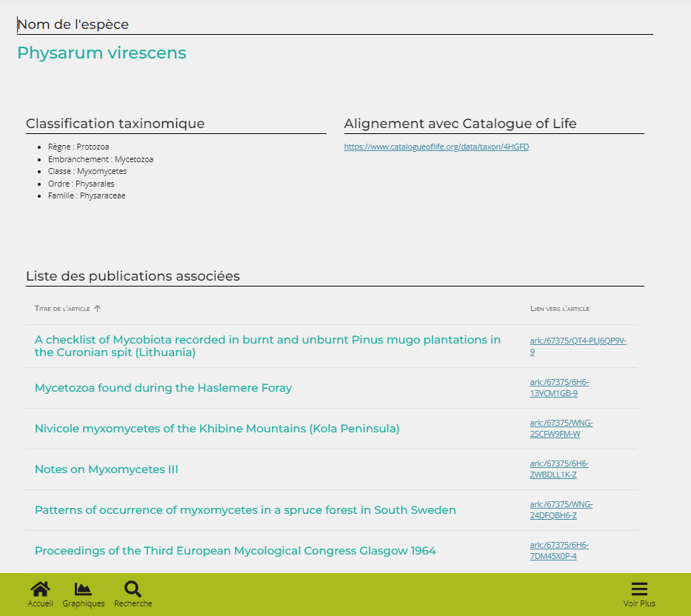Viewport: 691px width, 616px height.
Task: Click the 'Embranchement : Mycetozoa' item
Action: pos(101,159)
